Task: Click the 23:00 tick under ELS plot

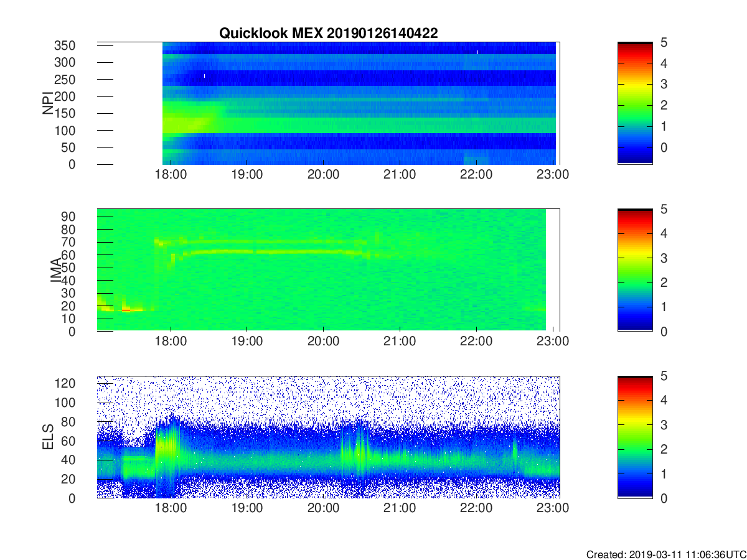Action: click(553, 508)
